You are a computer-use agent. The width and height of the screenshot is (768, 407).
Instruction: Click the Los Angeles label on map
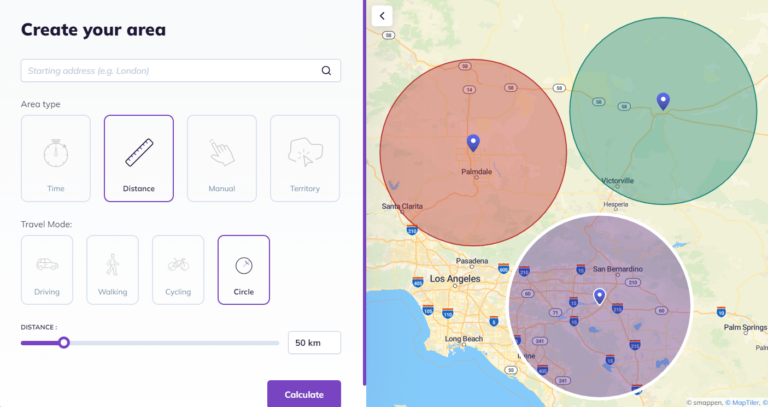pyautogui.click(x=456, y=278)
